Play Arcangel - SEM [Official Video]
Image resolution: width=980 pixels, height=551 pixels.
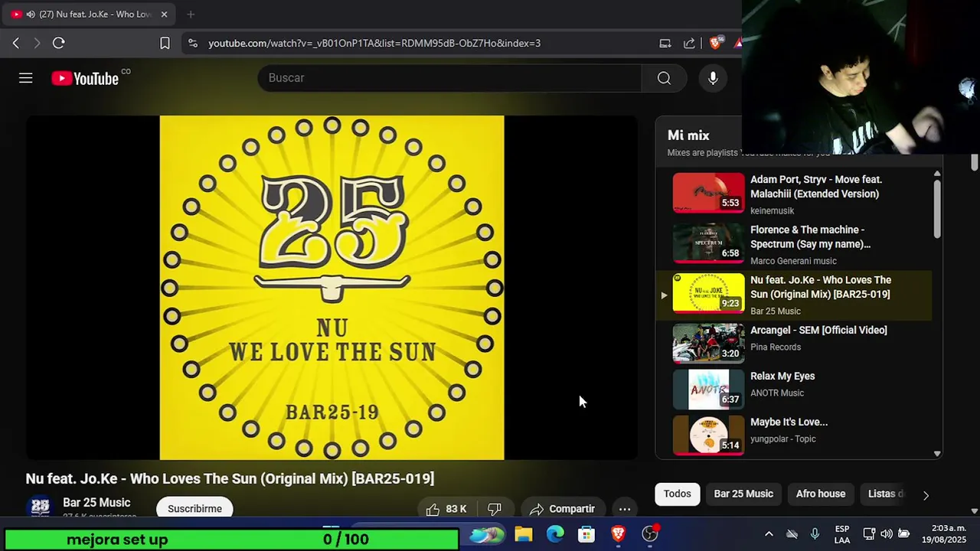(818, 330)
